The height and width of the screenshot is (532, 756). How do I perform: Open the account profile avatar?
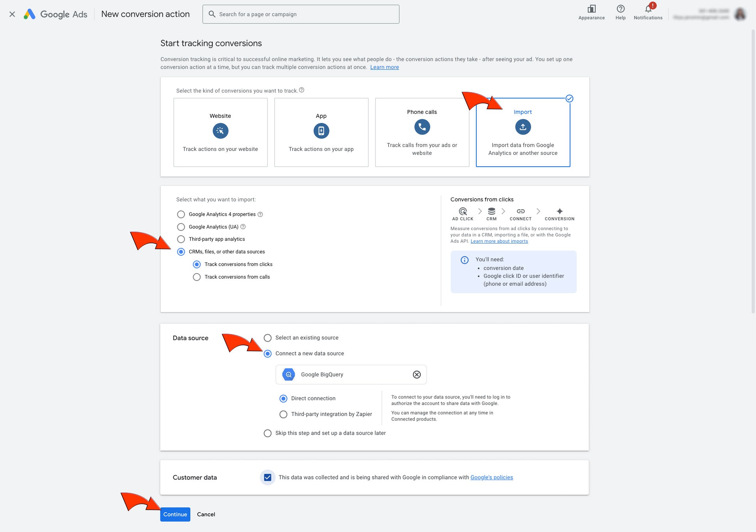click(740, 14)
